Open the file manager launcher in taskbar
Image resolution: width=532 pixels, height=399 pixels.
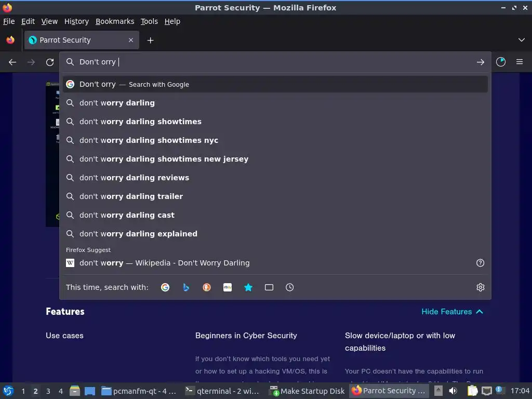75,391
